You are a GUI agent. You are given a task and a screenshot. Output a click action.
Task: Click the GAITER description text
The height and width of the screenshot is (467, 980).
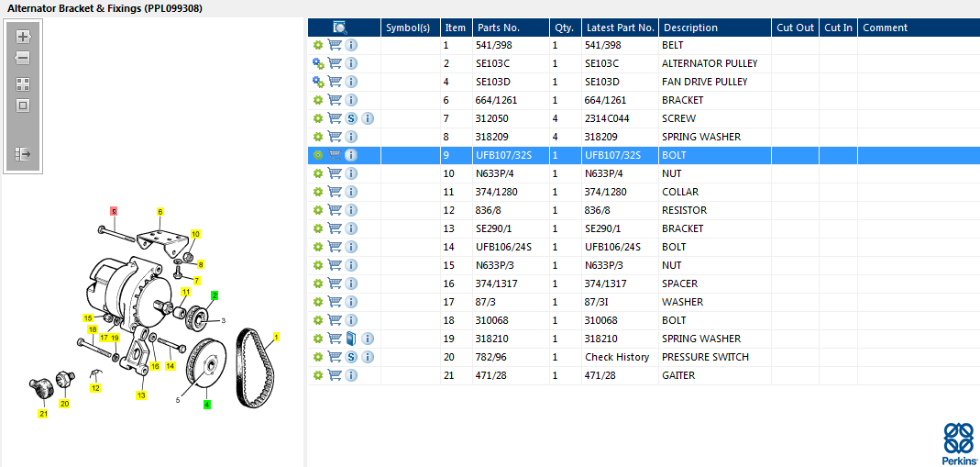coord(678,375)
